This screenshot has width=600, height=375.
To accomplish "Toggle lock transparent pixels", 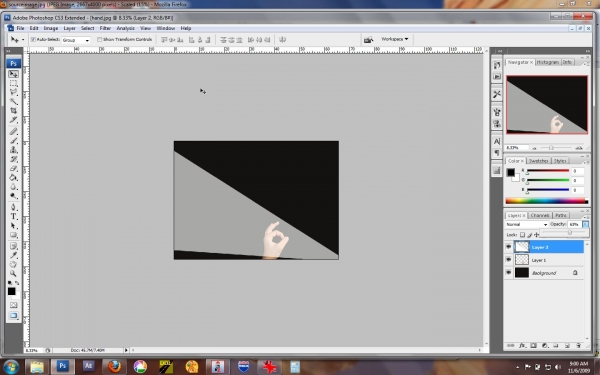I will [x=522, y=235].
